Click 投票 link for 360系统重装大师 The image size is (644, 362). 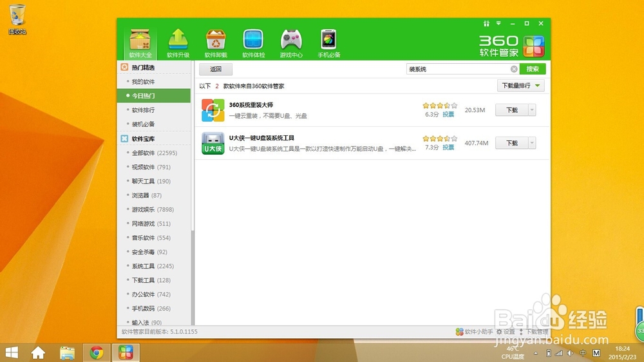(x=448, y=115)
